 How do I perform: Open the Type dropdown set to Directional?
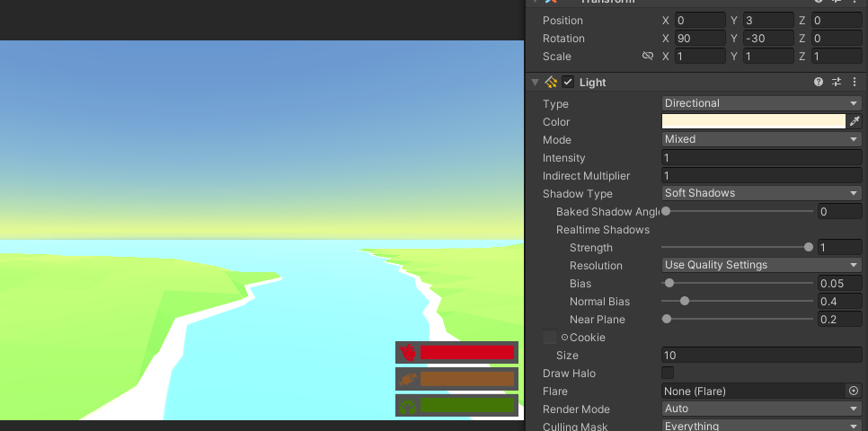pos(762,103)
